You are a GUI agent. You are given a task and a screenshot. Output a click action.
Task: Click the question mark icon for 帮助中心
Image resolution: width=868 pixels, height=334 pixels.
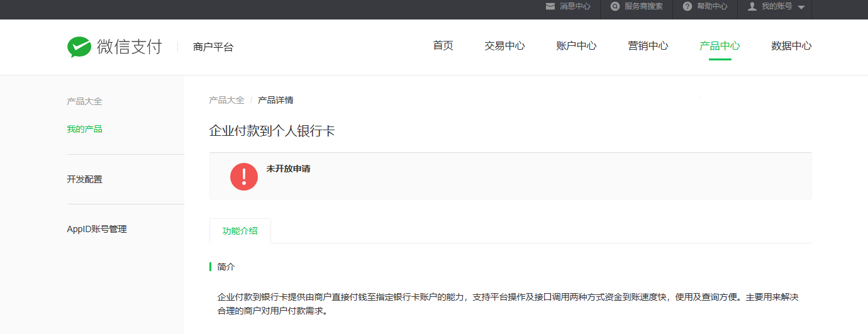687,6
